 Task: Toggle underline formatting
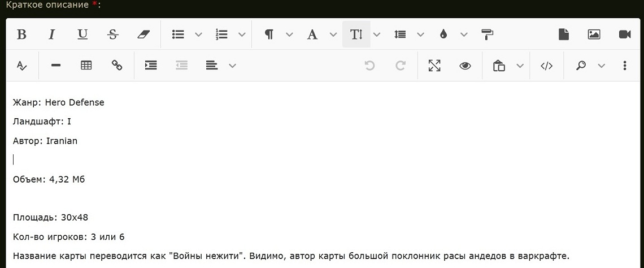[x=82, y=34]
